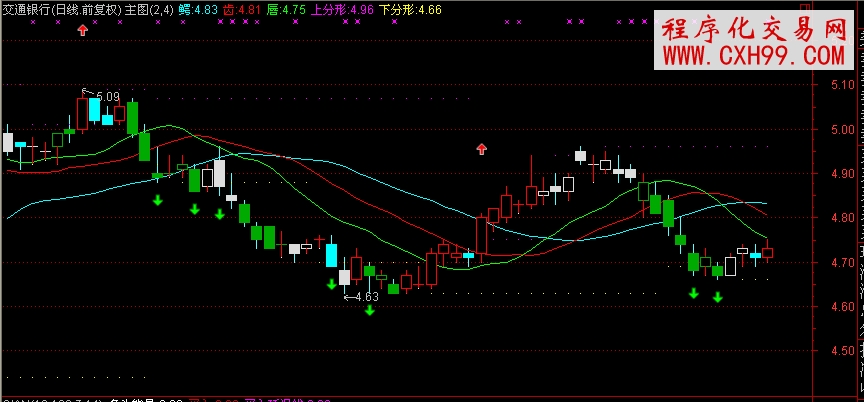
Task: Click the 5.00 price axis label
Action: [842, 130]
